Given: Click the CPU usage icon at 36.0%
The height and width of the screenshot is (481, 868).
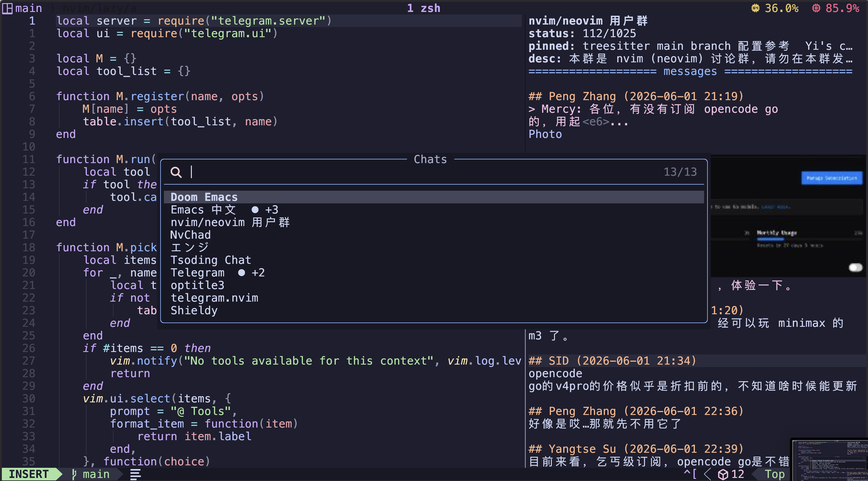Looking at the screenshot, I should click(x=755, y=8).
